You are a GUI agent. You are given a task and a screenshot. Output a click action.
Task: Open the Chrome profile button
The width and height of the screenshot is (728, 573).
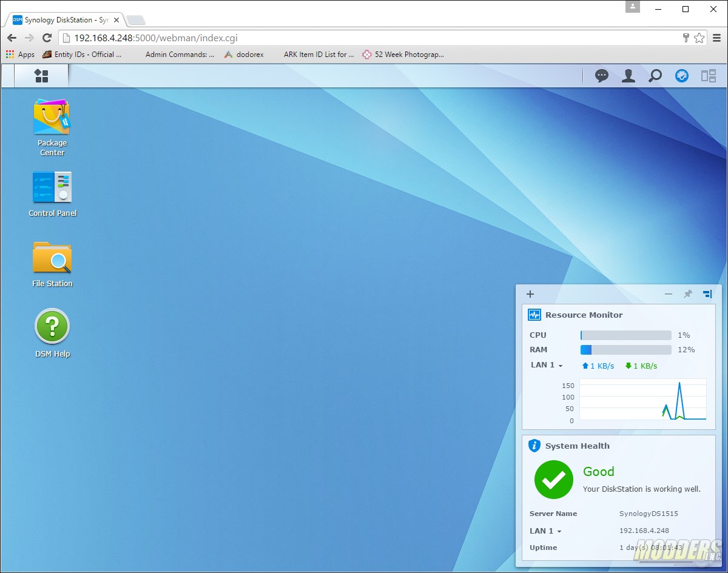click(633, 7)
